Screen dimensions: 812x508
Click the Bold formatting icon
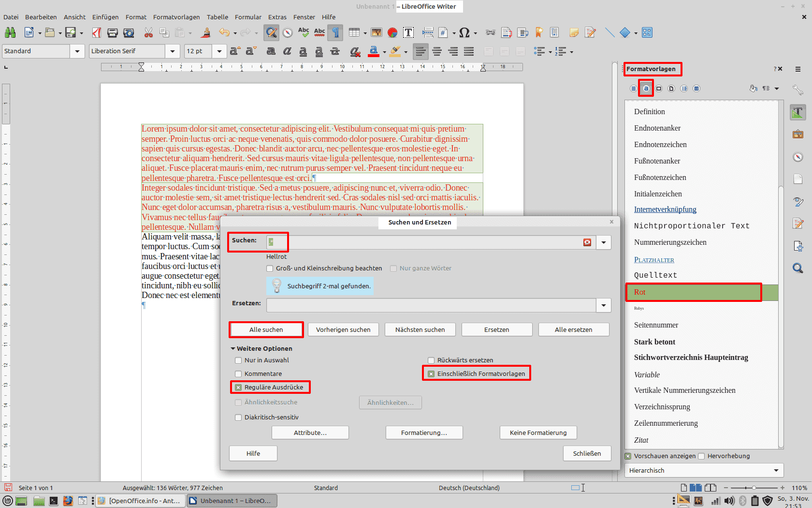pos(271,51)
